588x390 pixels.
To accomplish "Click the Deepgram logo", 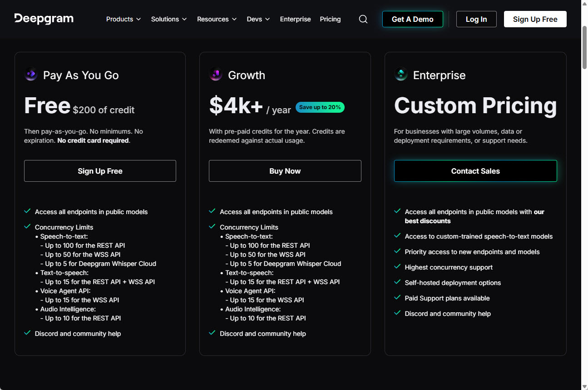I will point(44,19).
